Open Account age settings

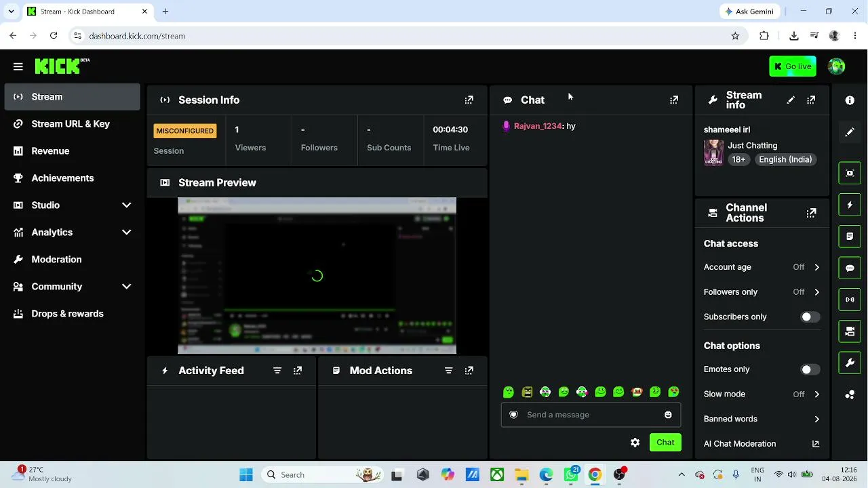[762, 267]
